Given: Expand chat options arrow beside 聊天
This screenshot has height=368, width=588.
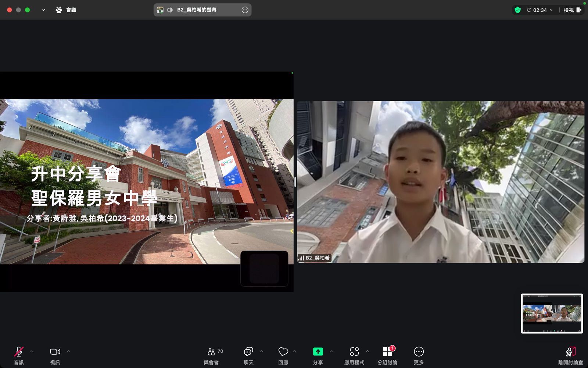Looking at the screenshot, I should pos(262,351).
